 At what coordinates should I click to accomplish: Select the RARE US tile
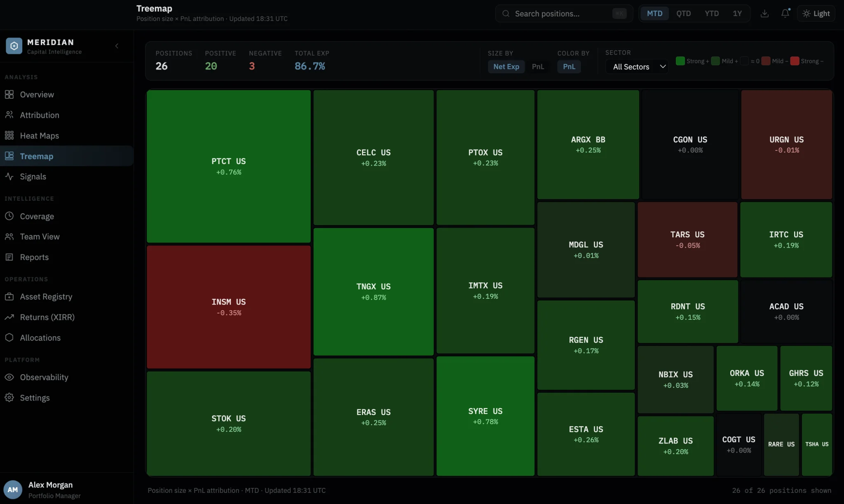coord(781,445)
